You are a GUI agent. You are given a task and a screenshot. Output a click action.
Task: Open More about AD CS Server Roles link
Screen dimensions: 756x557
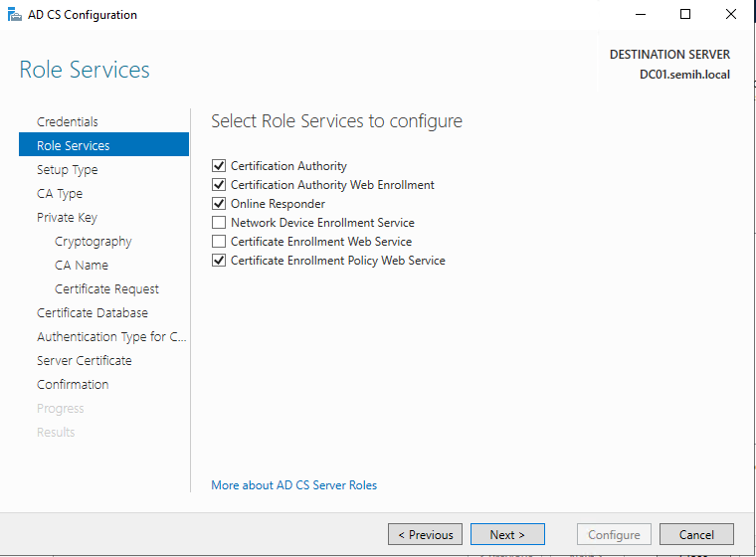(x=294, y=485)
